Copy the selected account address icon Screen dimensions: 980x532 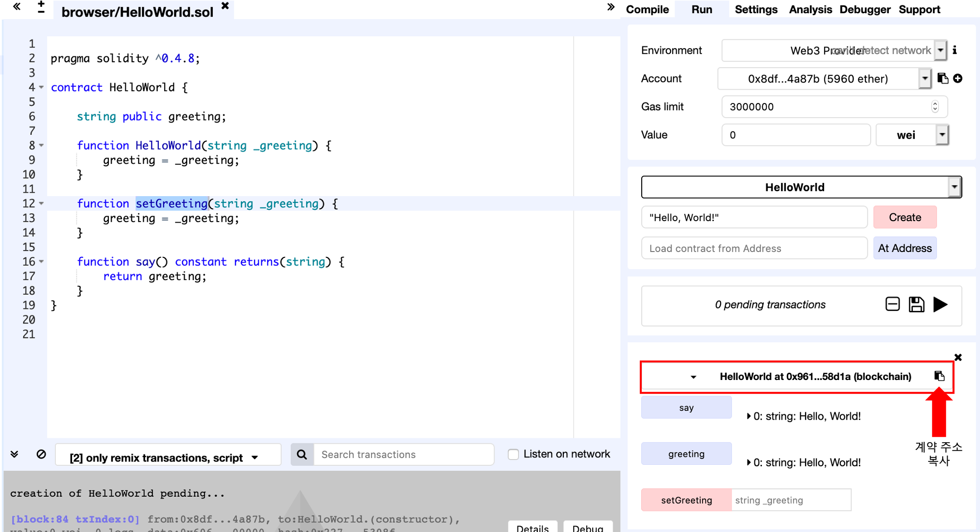[x=942, y=78]
